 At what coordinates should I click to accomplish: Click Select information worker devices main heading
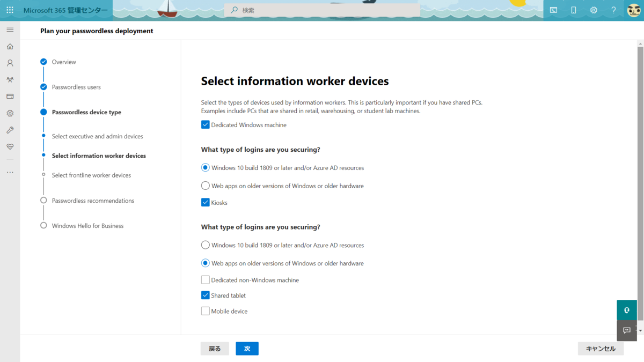click(x=295, y=81)
